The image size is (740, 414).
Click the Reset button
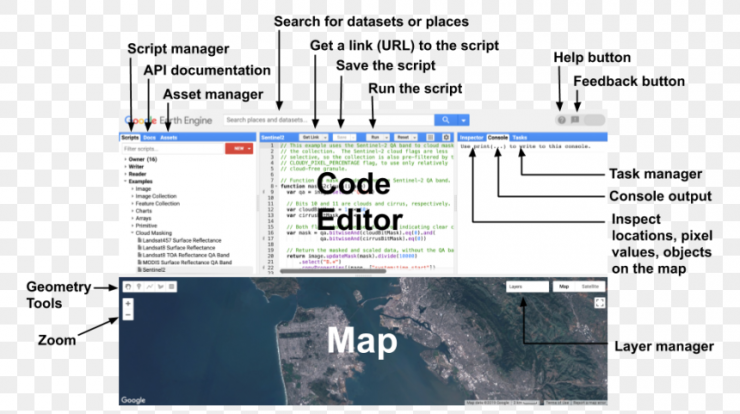coord(405,137)
